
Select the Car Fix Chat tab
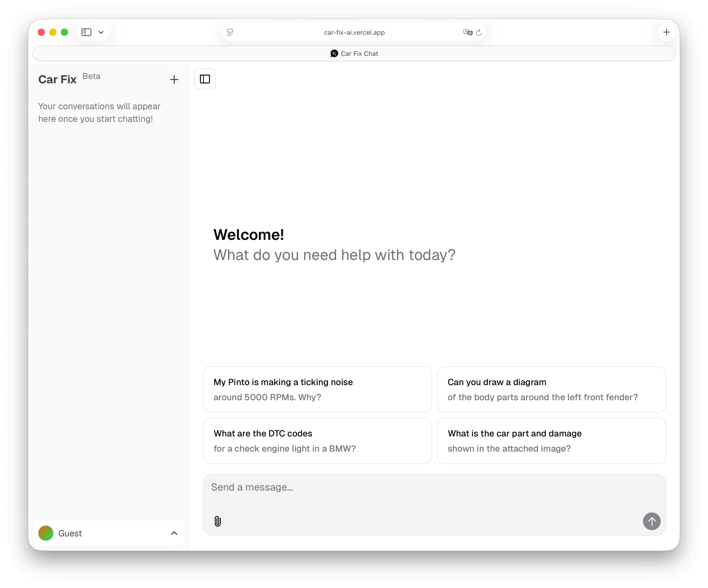[x=354, y=54]
